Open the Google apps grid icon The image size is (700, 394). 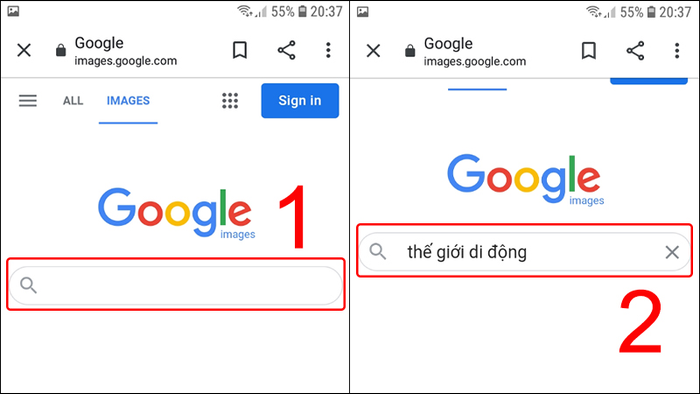tap(230, 100)
